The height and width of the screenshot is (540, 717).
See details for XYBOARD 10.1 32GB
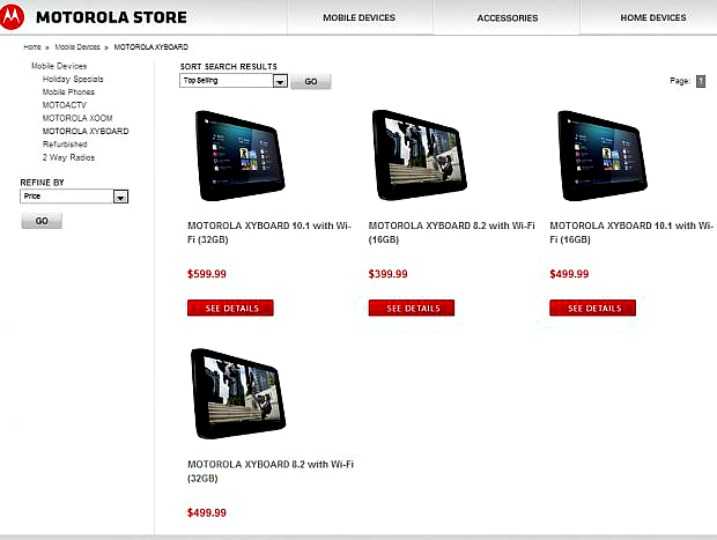[x=230, y=308]
